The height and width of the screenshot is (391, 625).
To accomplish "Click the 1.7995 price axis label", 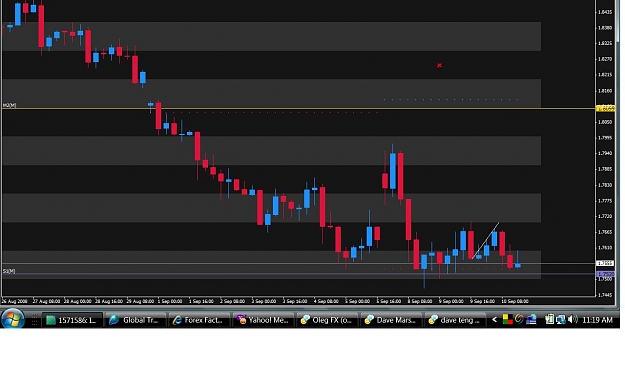I will (605, 138).
